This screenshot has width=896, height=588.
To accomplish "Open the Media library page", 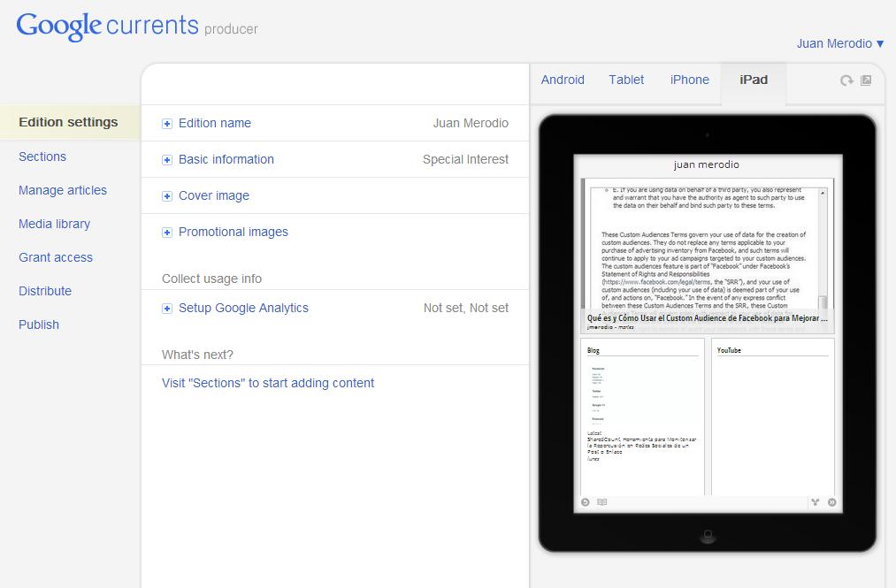I will [54, 224].
